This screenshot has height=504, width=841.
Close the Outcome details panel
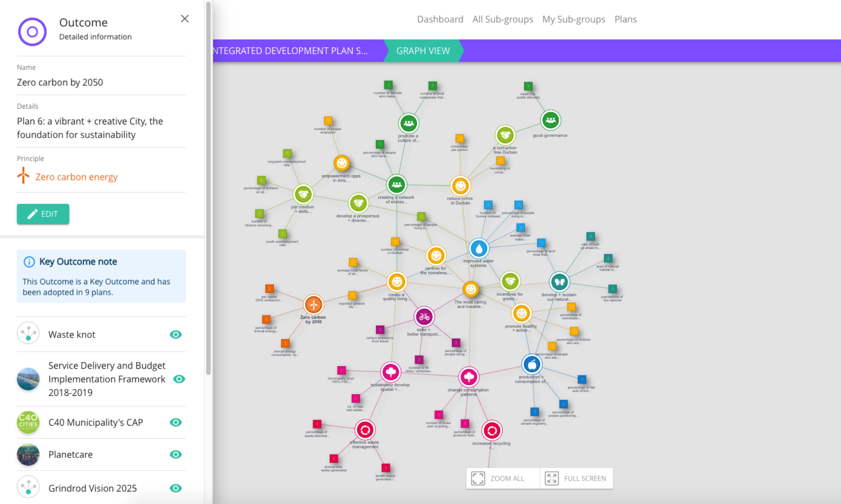click(x=185, y=19)
